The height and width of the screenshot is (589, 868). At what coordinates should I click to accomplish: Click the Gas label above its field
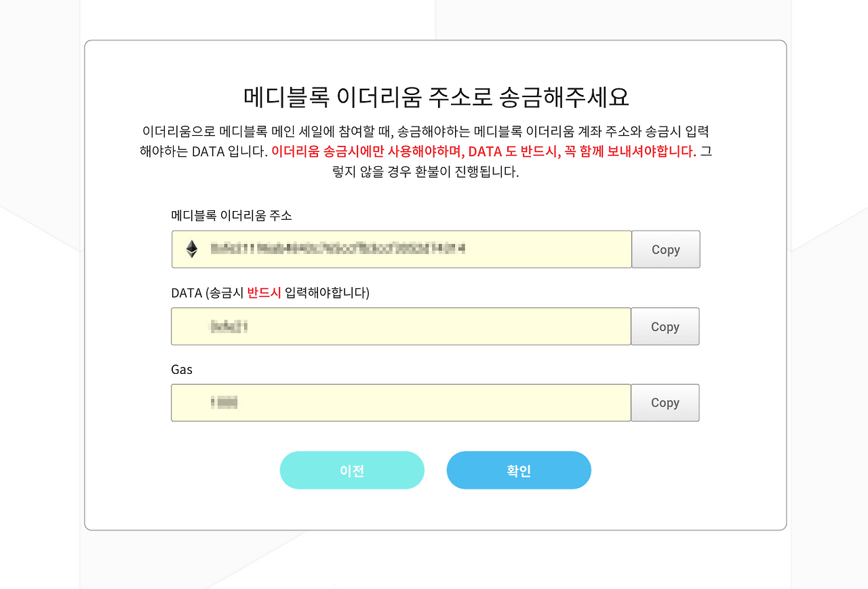pos(180,369)
